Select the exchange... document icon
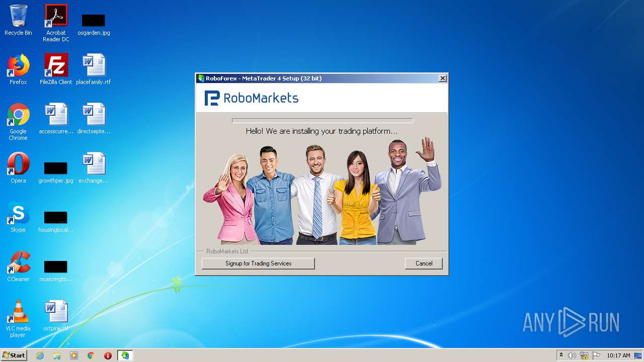This screenshot has height=362, width=644. 94,168
